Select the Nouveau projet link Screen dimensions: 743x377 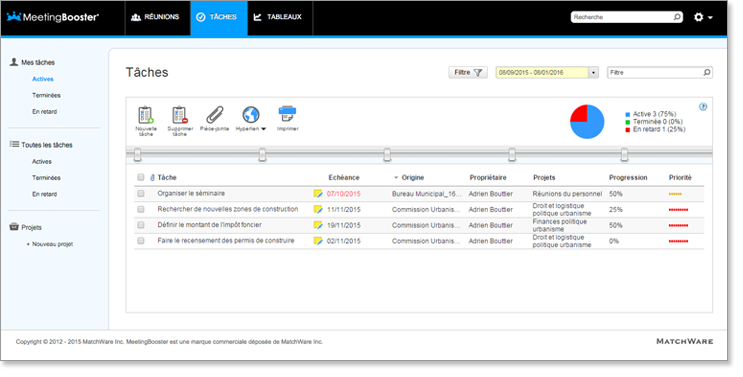click(x=53, y=244)
